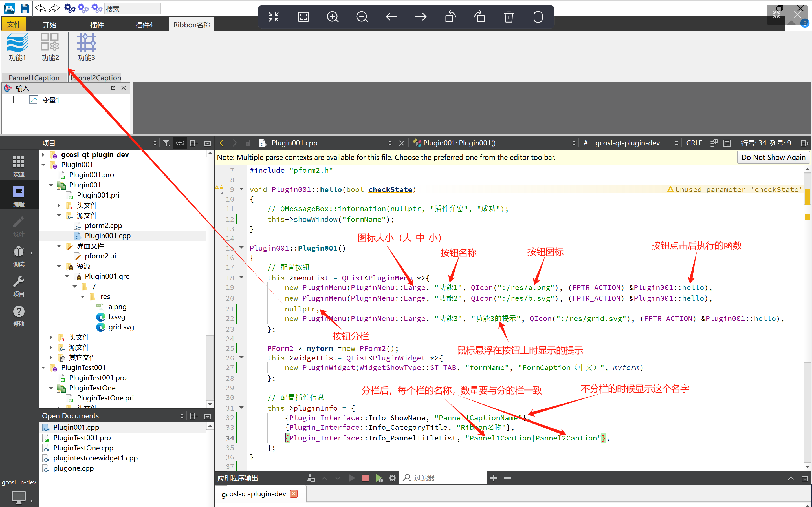The height and width of the screenshot is (507, 812).
Task: Close the gcosl-qt-plugin-dev output tab
Action: tap(294, 494)
